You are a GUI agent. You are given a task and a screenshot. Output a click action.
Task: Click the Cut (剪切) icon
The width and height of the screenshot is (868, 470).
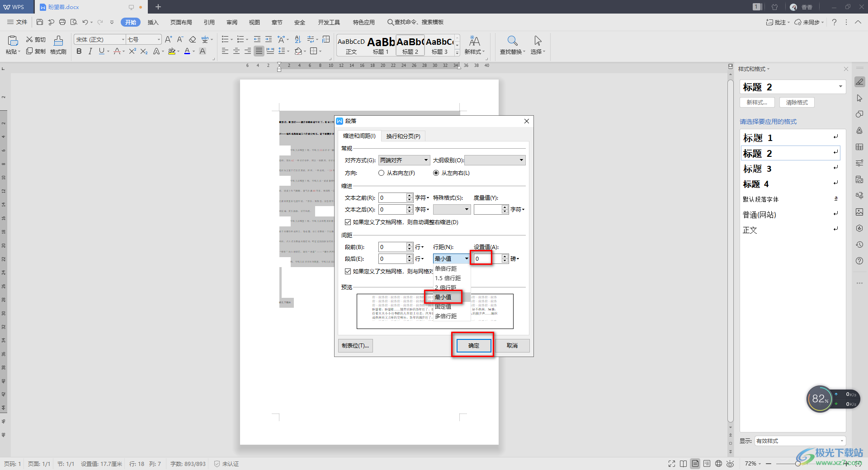(29, 39)
